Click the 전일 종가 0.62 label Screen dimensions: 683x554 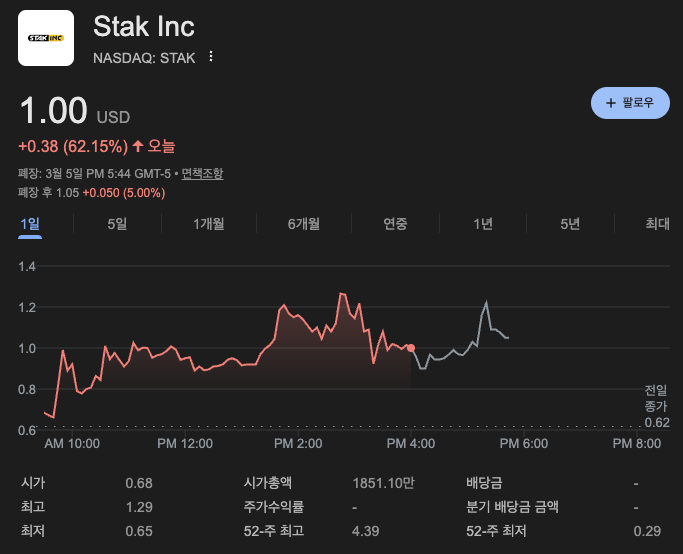point(656,406)
